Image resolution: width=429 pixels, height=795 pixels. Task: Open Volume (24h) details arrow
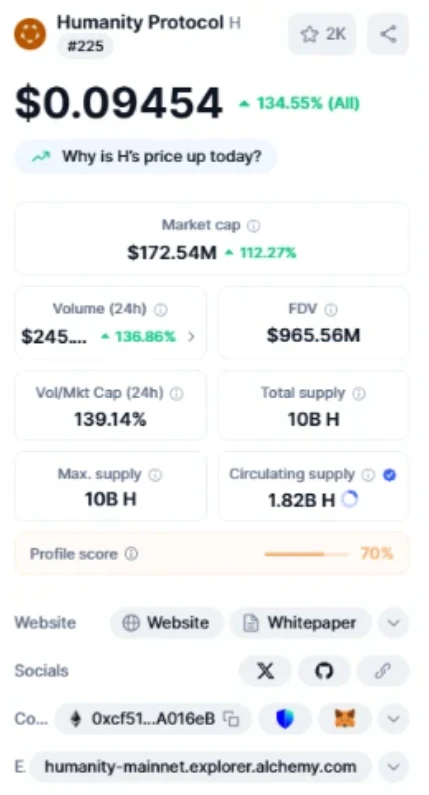coord(191,336)
